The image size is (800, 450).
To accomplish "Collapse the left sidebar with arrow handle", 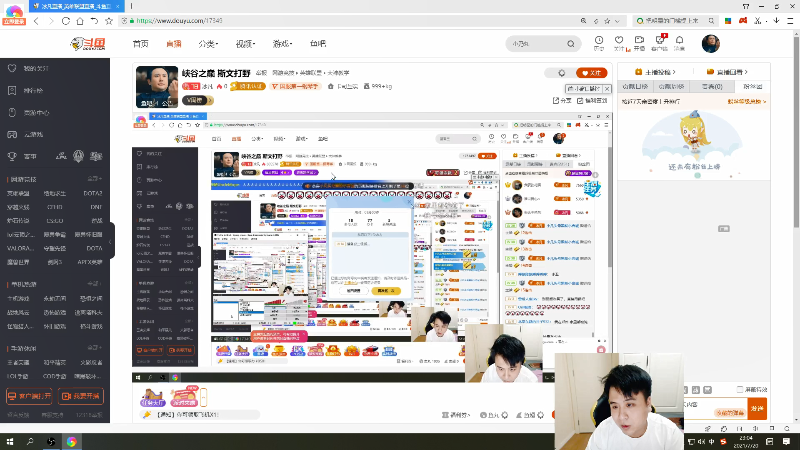I will 111,241.
